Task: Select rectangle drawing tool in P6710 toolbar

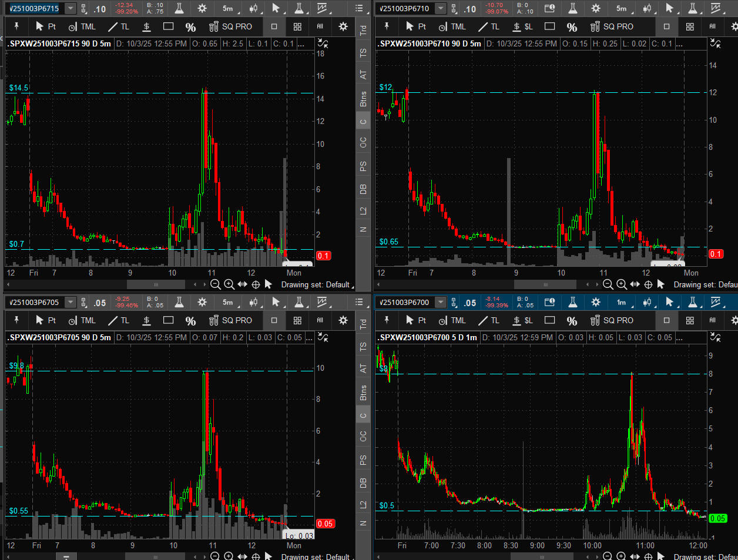Action: (x=549, y=26)
